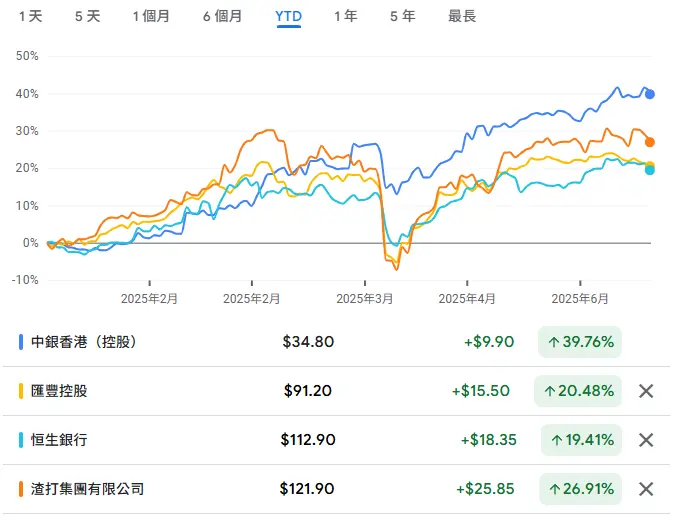Select the YTD tab

[x=288, y=17]
